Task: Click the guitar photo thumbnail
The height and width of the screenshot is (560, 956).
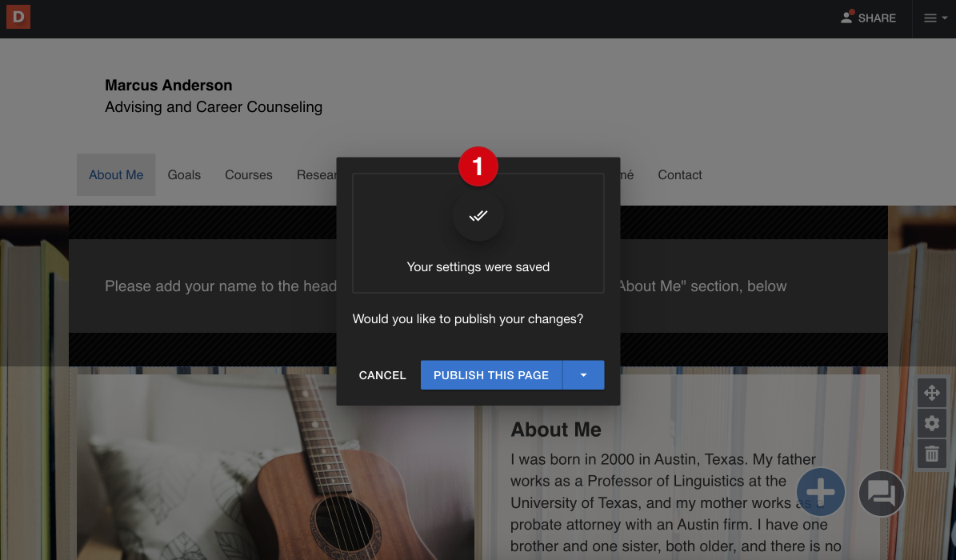Action: pos(275,467)
